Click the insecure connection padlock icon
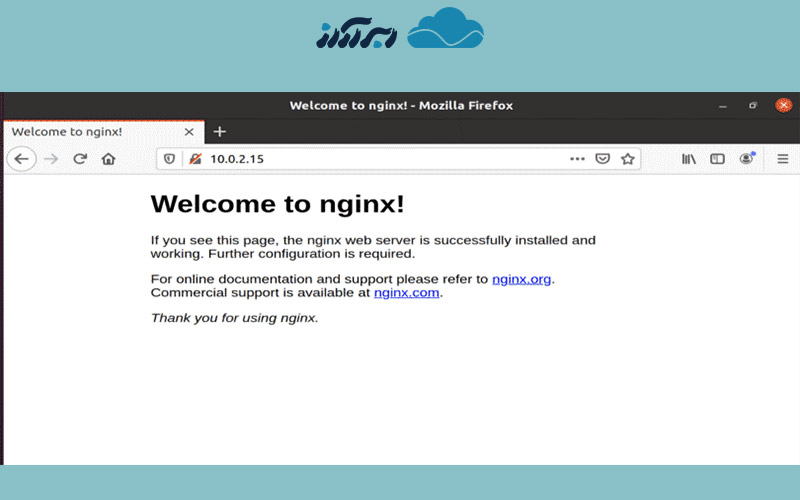Viewport: 800px width, 500px height. (195, 159)
